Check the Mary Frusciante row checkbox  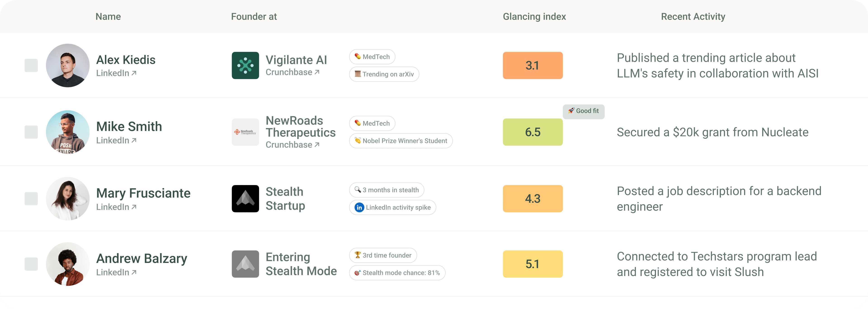pos(31,199)
